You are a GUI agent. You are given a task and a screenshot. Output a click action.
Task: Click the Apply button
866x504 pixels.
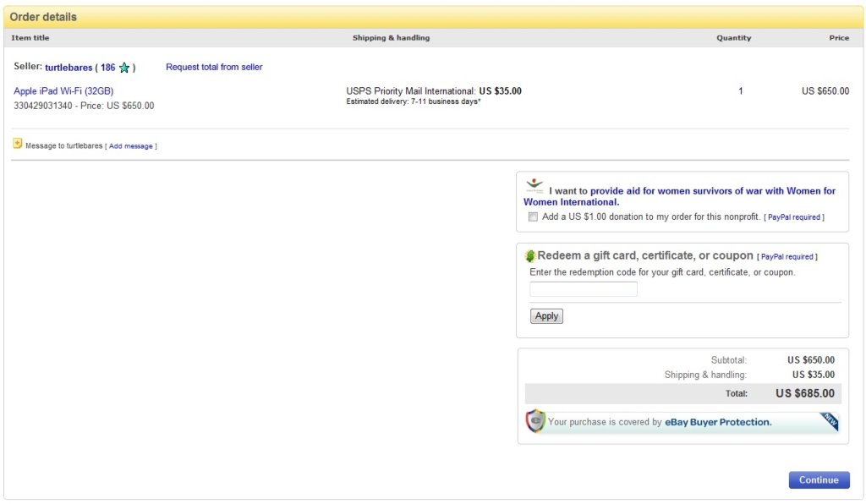(x=547, y=315)
